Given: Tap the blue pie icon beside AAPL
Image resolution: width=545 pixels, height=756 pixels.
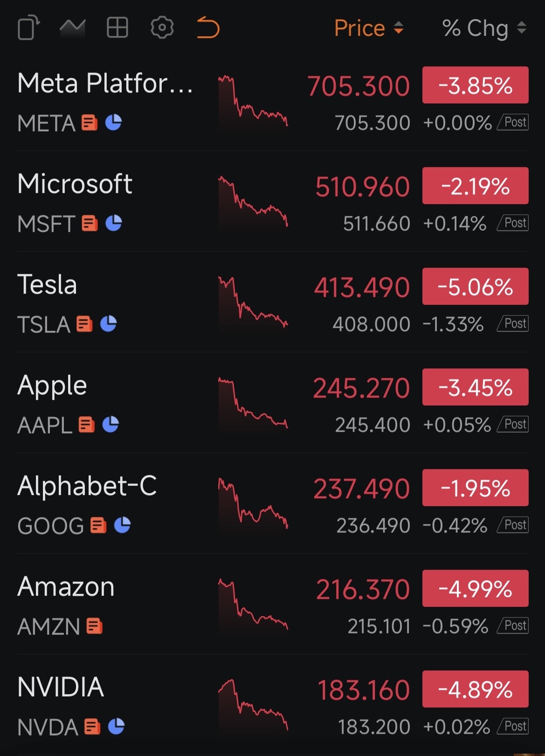Looking at the screenshot, I should click(110, 425).
